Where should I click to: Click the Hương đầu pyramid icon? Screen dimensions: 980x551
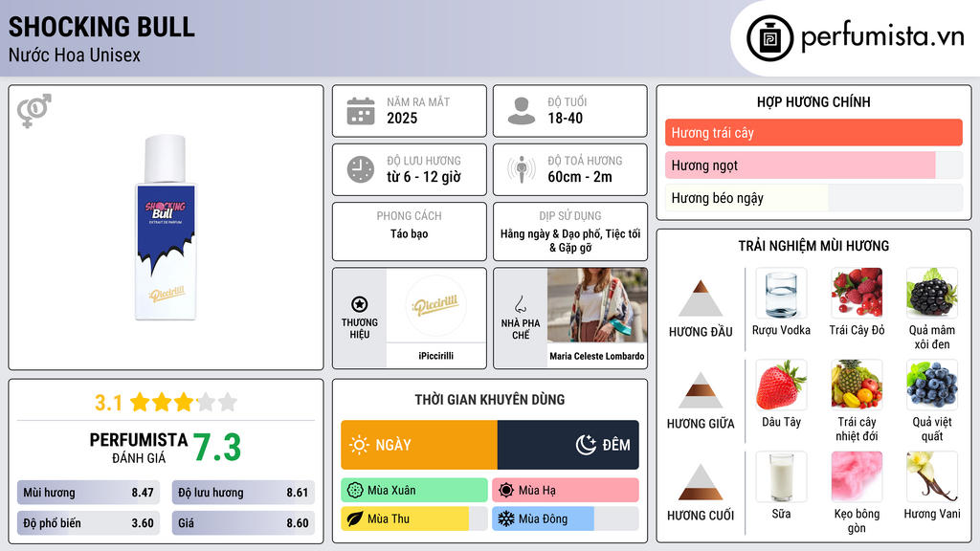pos(701,298)
